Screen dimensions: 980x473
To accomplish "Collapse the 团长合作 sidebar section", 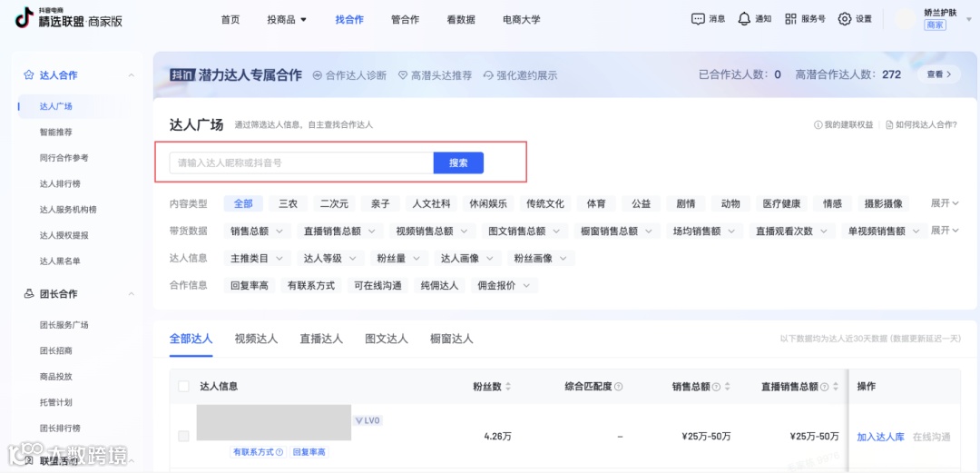I will click(132, 293).
